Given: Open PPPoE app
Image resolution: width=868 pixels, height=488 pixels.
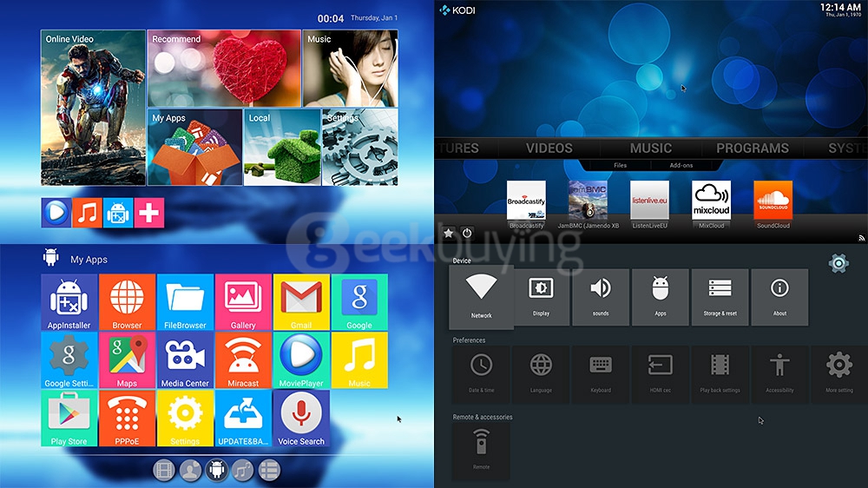Looking at the screenshot, I should pos(128,419).
